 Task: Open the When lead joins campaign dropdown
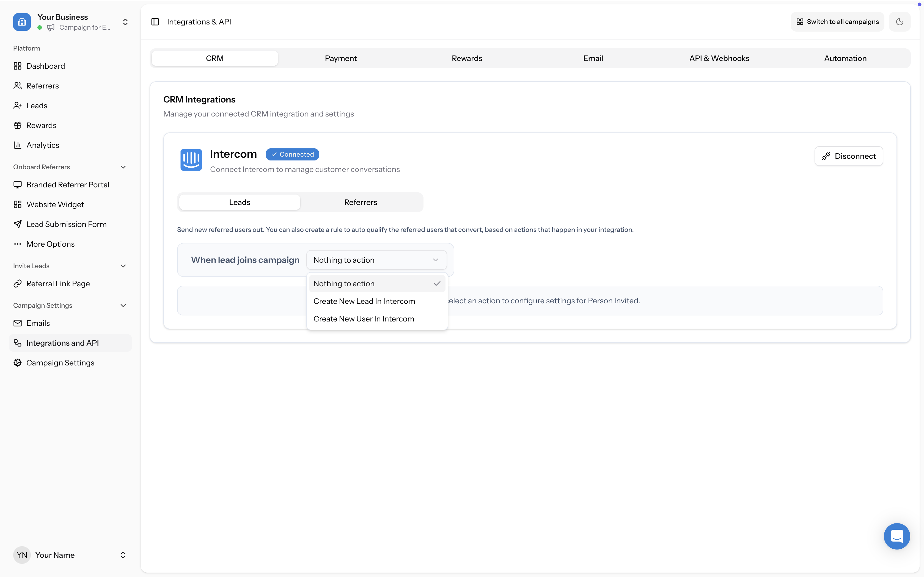point(376,260)
